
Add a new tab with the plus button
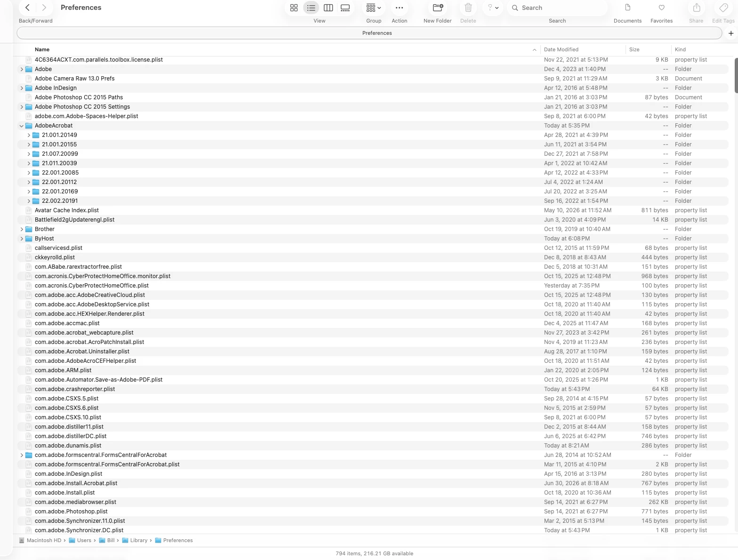click(731, 33)
